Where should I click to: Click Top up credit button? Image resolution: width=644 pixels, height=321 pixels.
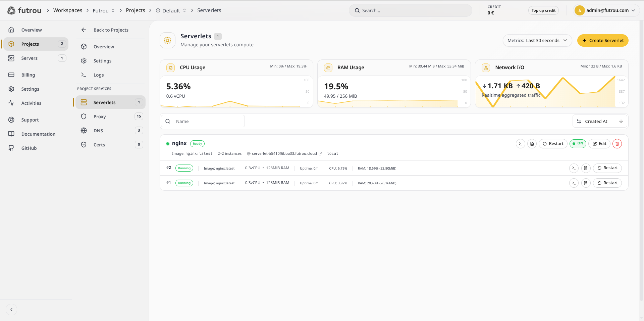point(543,10)
